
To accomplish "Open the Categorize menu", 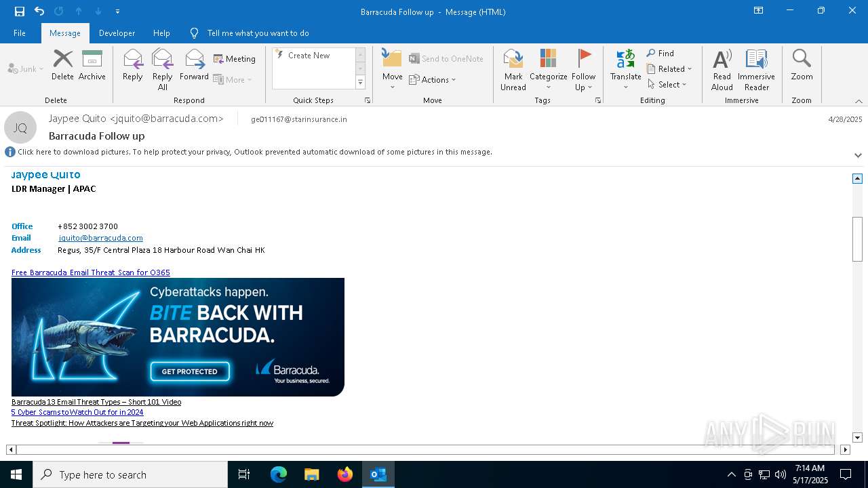I will [549, 69].
